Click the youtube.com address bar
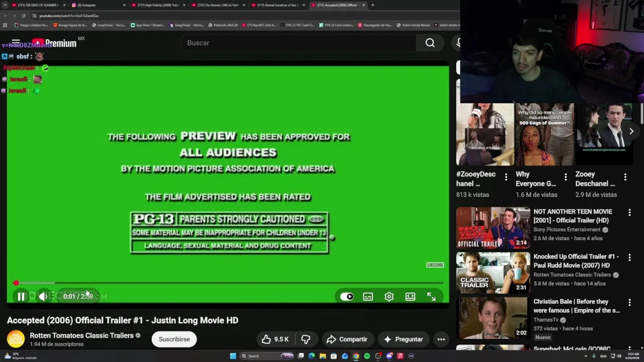The width and height of the screenshot is (644, 362). coord(242,16)
